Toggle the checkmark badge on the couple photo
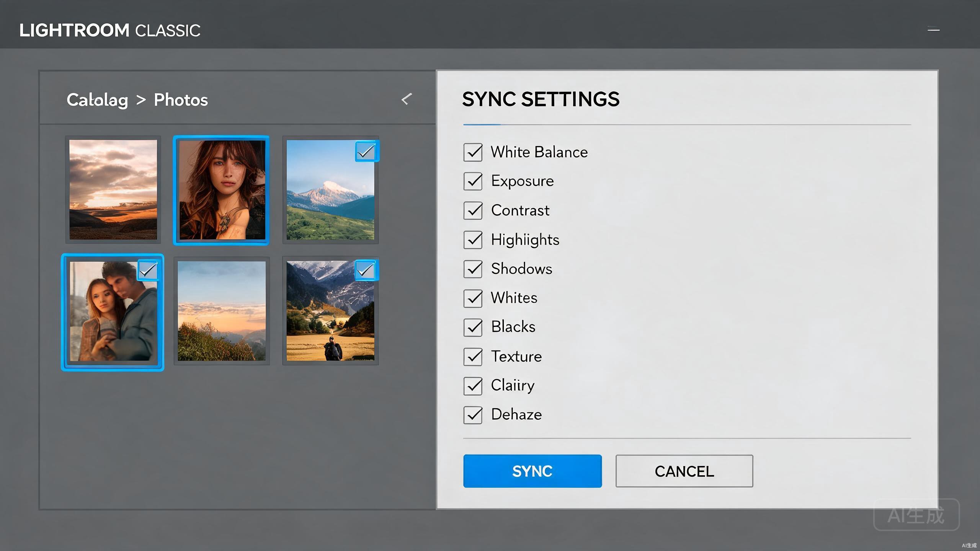 148,271
